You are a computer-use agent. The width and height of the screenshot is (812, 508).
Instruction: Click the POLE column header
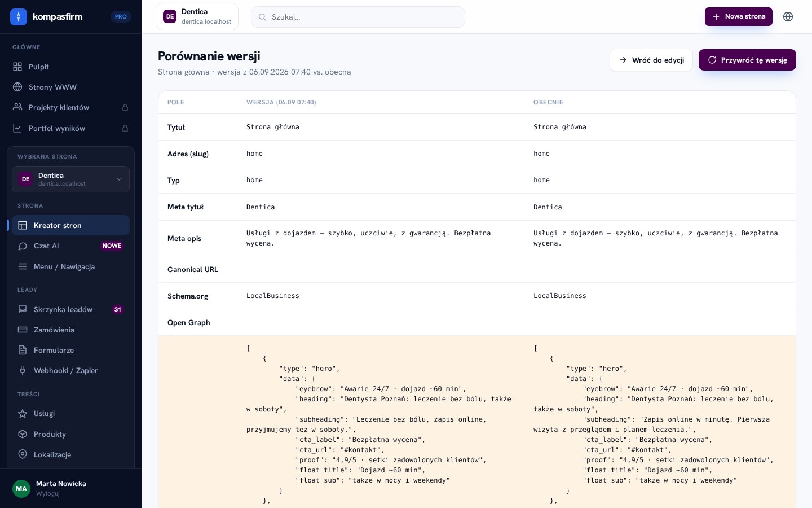tap(176, 102)
